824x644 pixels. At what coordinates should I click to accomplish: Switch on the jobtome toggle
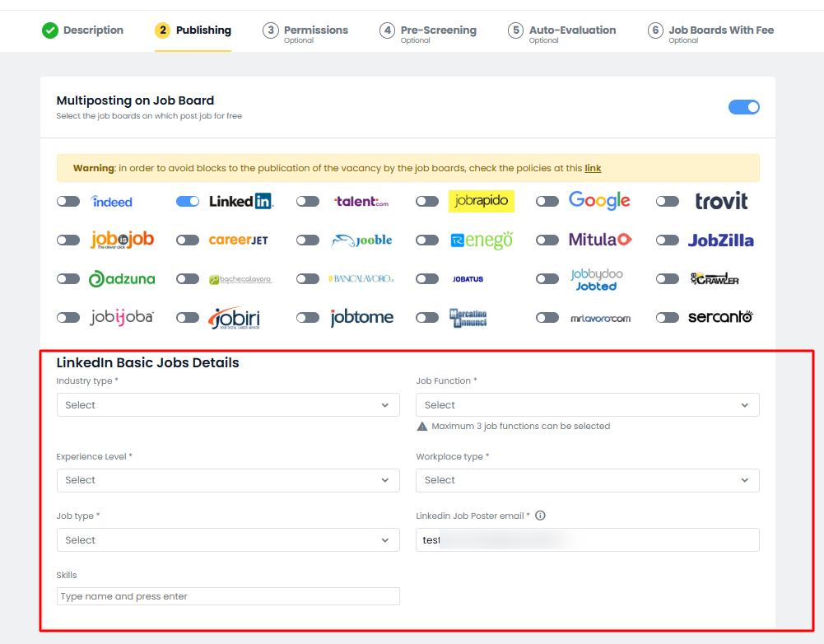point(308,318)
